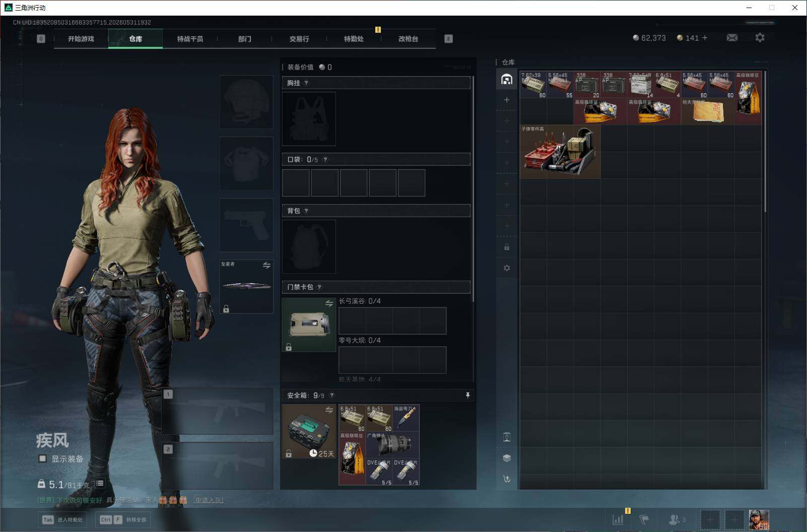The width and height of the screenshot is (807, 532).
Task: Invite teammate via second plus slot
Action: (734, 519)
